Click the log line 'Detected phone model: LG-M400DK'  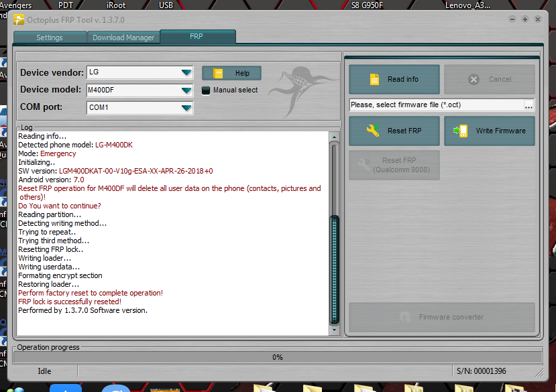(x=75, y=145)
